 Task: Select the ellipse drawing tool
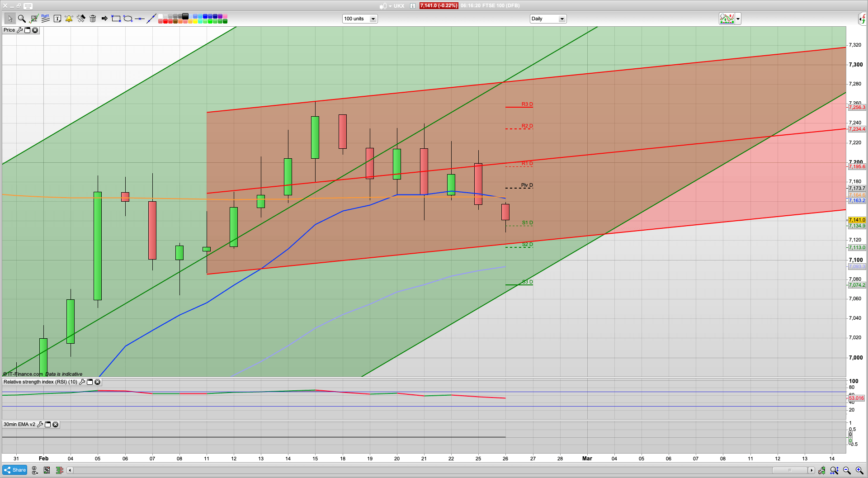coord(128,19)
